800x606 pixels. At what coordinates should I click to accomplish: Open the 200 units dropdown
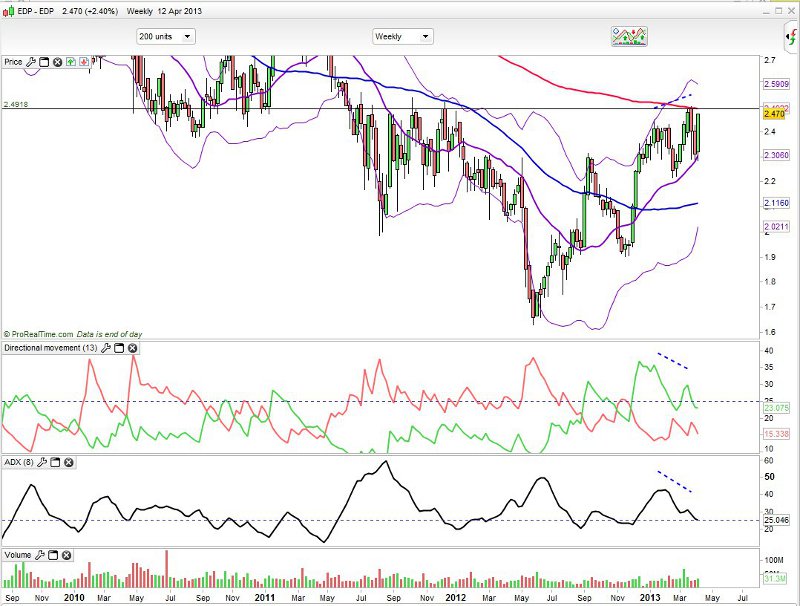[x=166, y=37]
